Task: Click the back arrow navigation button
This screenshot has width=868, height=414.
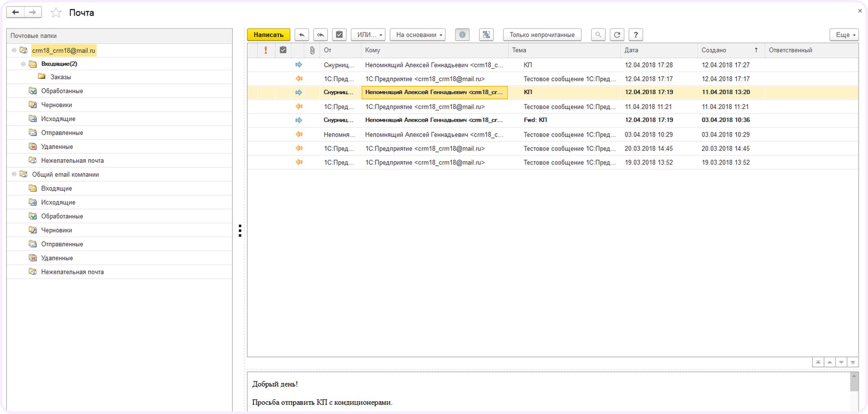Action: [x=16, y=12]
